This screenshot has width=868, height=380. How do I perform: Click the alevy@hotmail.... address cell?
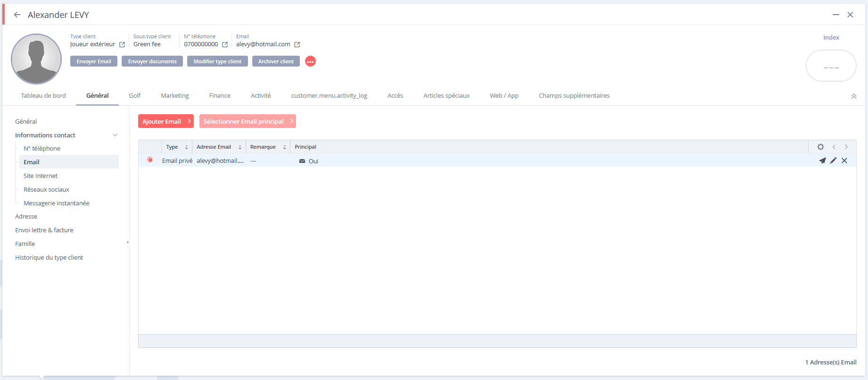(x=220, y=160)
